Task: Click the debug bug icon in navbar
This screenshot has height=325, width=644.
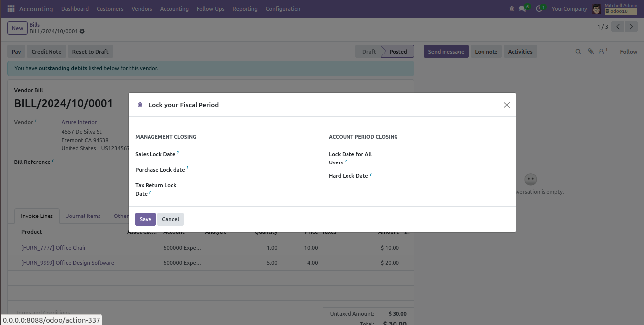Action: [x=511, y=9]
